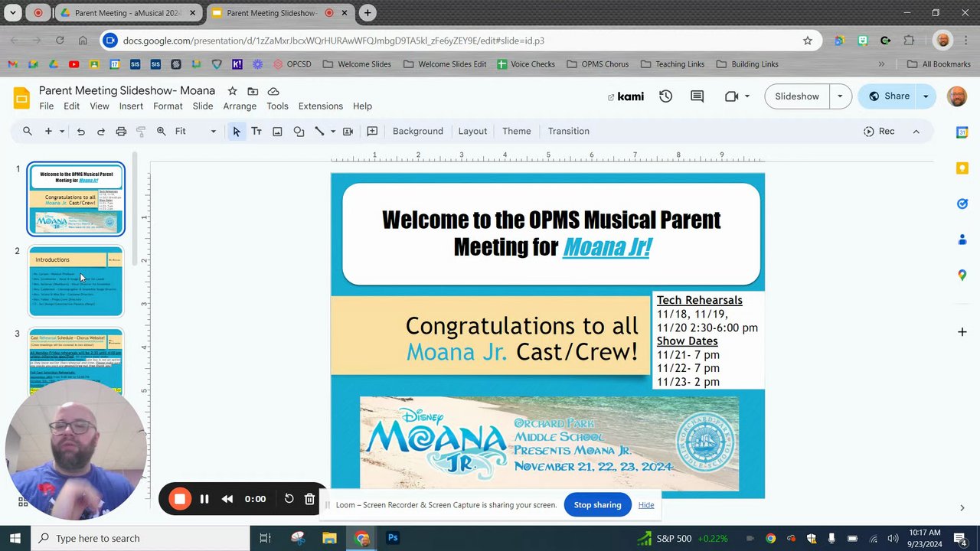Insert an image from toolbar
This screenshot has height=551, width=980.
[277, 132]
